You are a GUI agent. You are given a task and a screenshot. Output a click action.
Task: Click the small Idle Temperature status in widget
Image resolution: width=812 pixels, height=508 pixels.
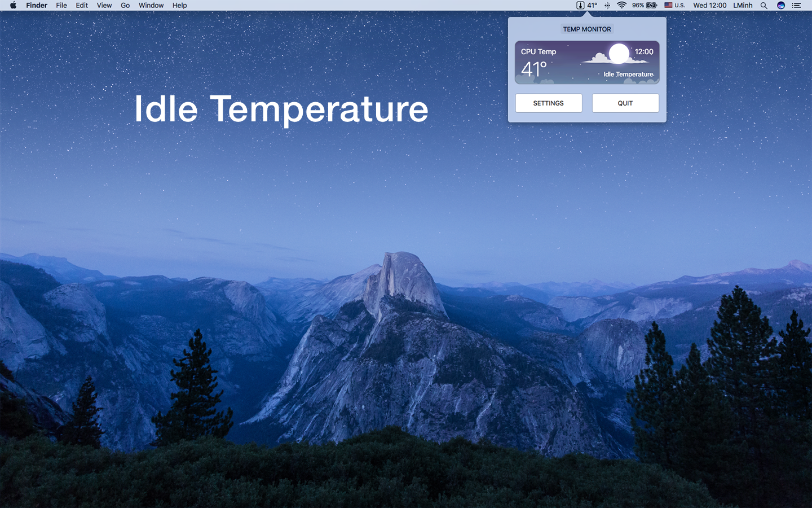tap(629, 74)
